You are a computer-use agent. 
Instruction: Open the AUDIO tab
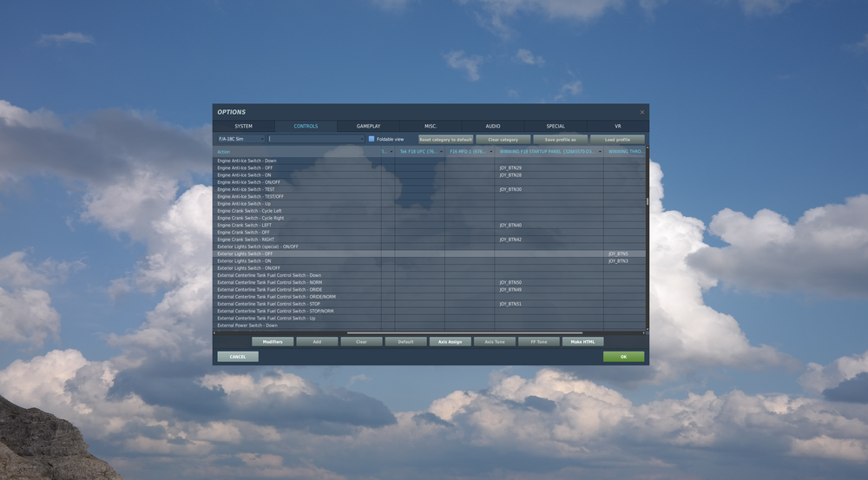pos(493,126)
